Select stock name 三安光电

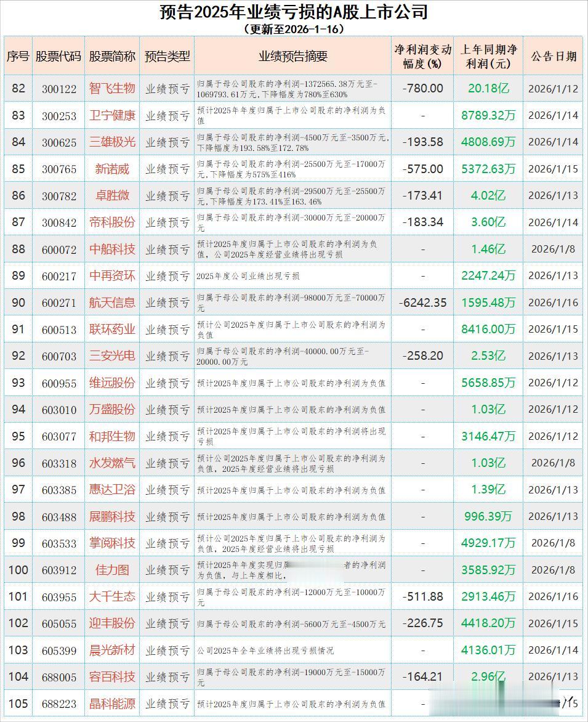coord(112,355)
